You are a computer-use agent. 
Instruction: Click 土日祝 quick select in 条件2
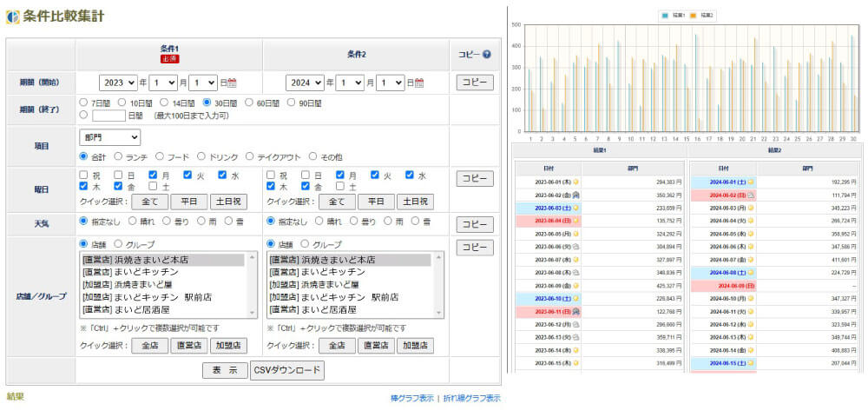415,202
